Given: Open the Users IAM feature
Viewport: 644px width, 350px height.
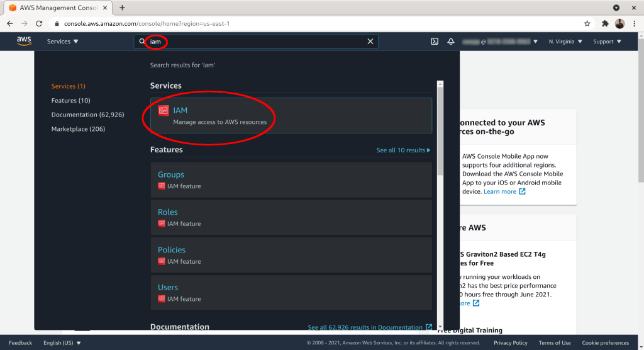Looking at the screenshot, I should 291,293.
